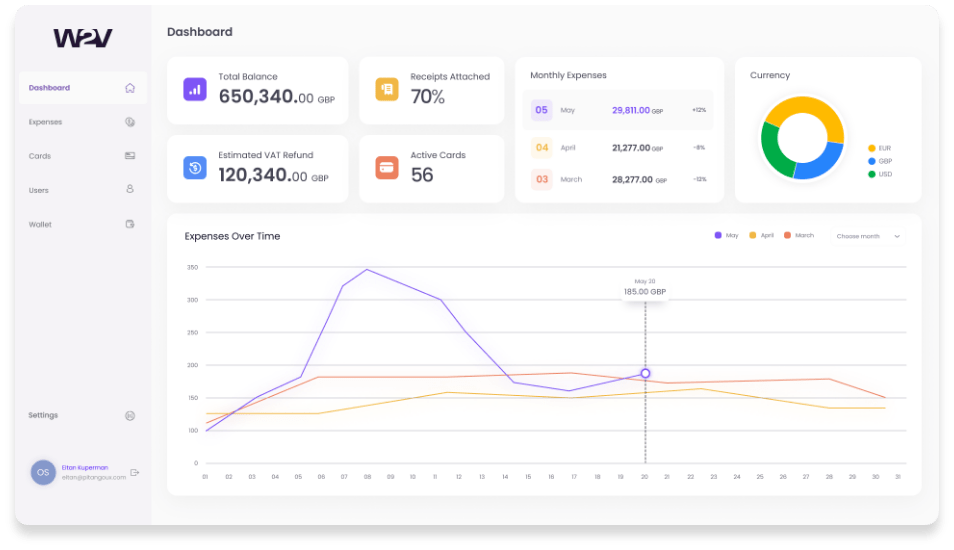Click the +12% change for May
Viewport: 954px width, 550px height.
699,110
